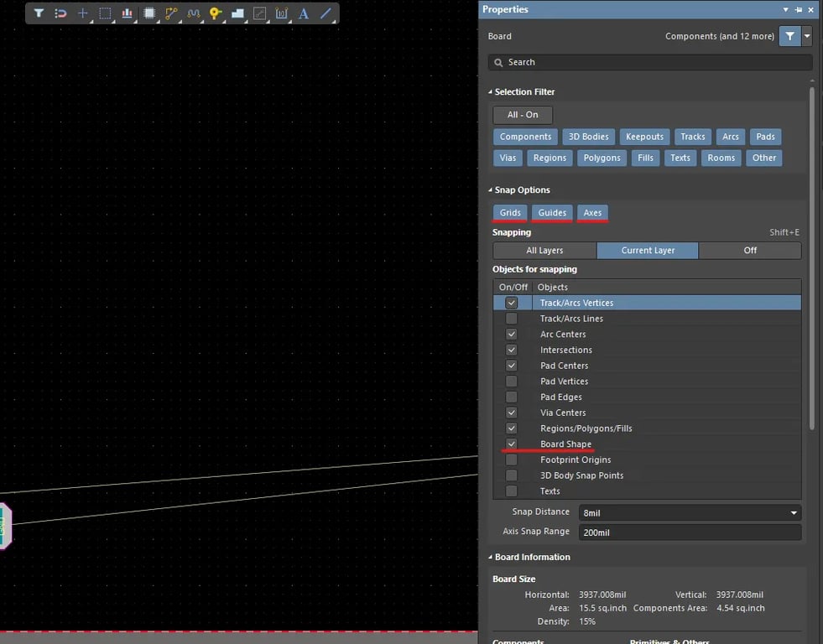Select the place via icon

(216, 13)
